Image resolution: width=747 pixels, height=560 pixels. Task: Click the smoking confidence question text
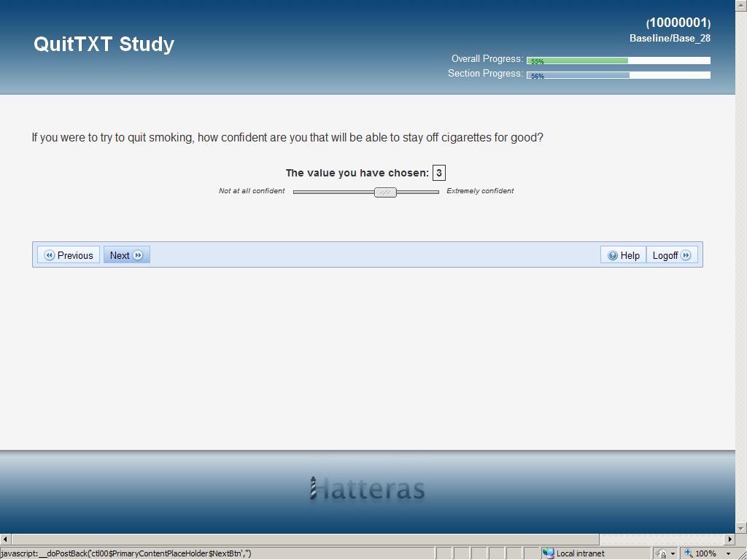click(287, 138)
